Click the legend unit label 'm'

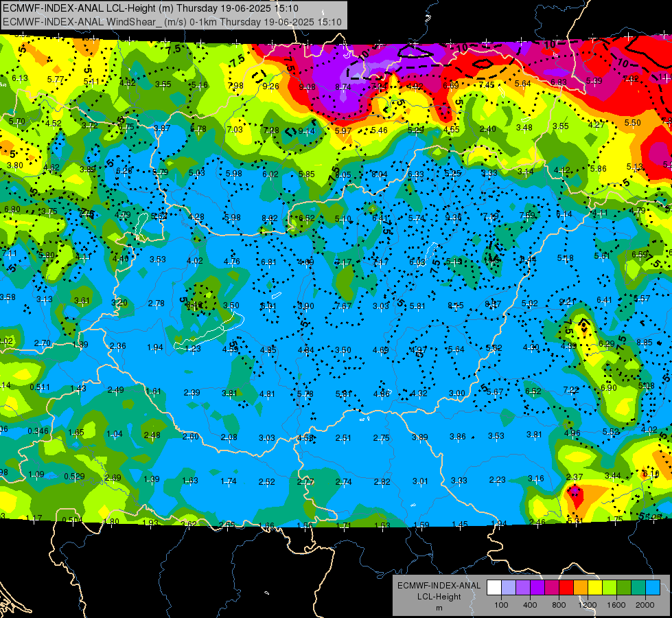[x=439, y=608]
